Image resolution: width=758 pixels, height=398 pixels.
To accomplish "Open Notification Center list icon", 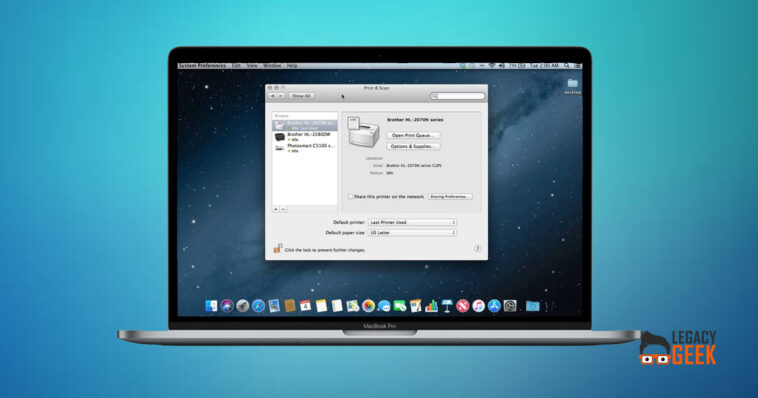I will 577,65.
